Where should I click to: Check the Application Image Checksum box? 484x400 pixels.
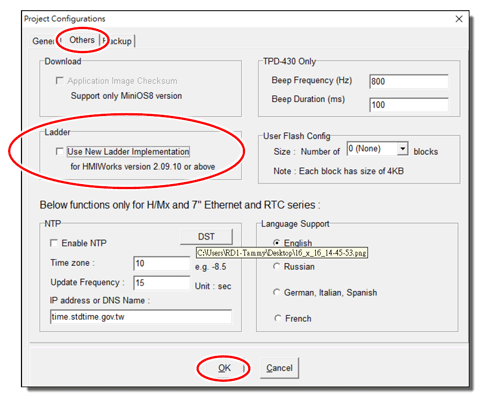[60, 81]
